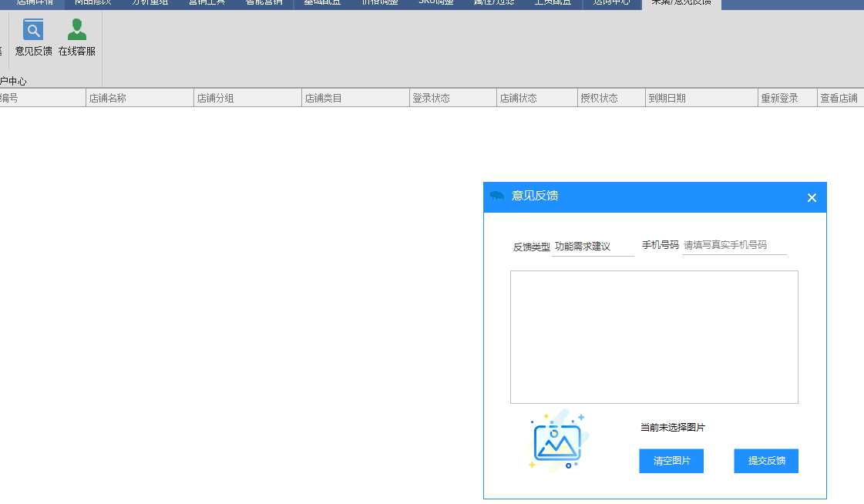The width and height of the screenshot is (864, 504).
Task: Click inside the feedback content text area
Action: (x=654, y=337)
